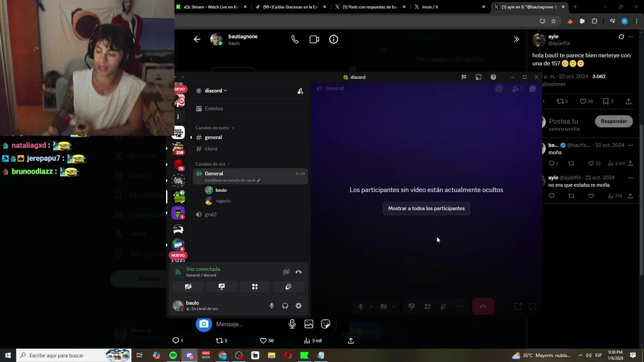Open camera options arrow in call bar

(394, 307)
